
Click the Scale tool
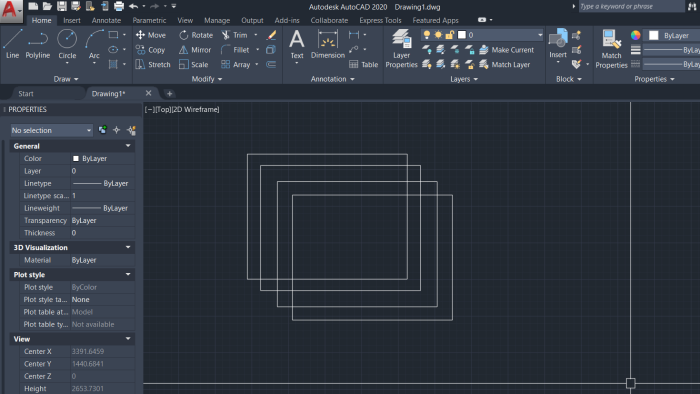point(194,65)
